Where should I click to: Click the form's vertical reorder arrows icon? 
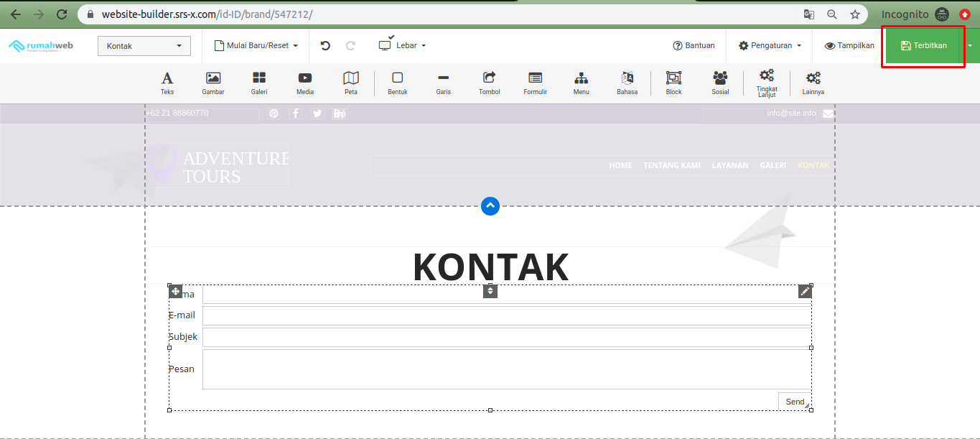(x=490, y=291)
